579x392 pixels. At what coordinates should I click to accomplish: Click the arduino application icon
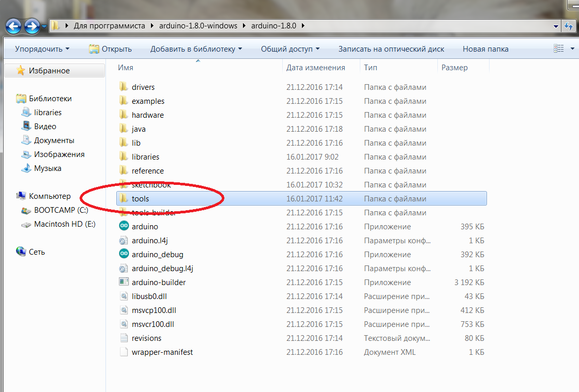click(124, 226)
